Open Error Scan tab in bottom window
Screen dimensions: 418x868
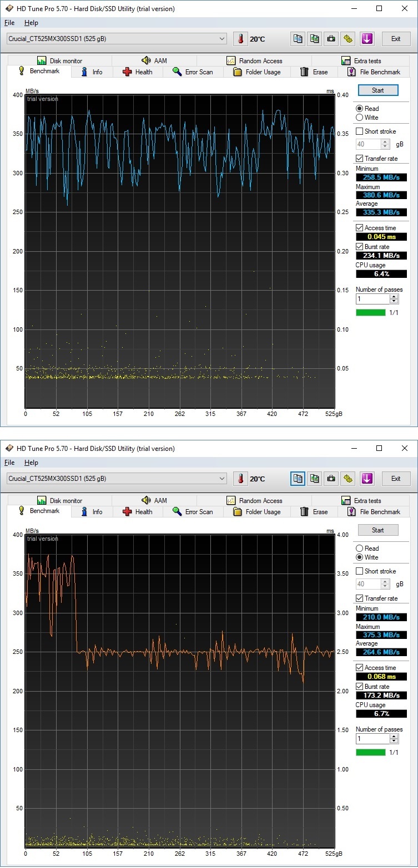point(193,512)
